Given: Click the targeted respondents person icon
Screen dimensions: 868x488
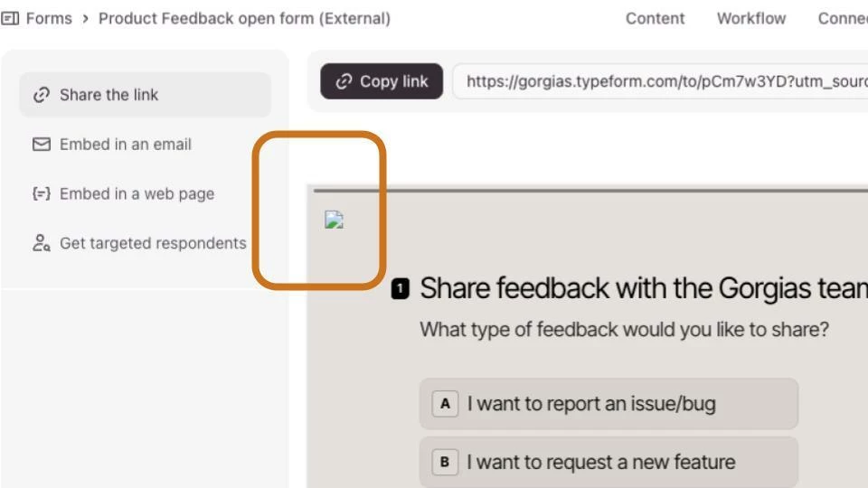Looking at the screenshot, I should [41, 243].
